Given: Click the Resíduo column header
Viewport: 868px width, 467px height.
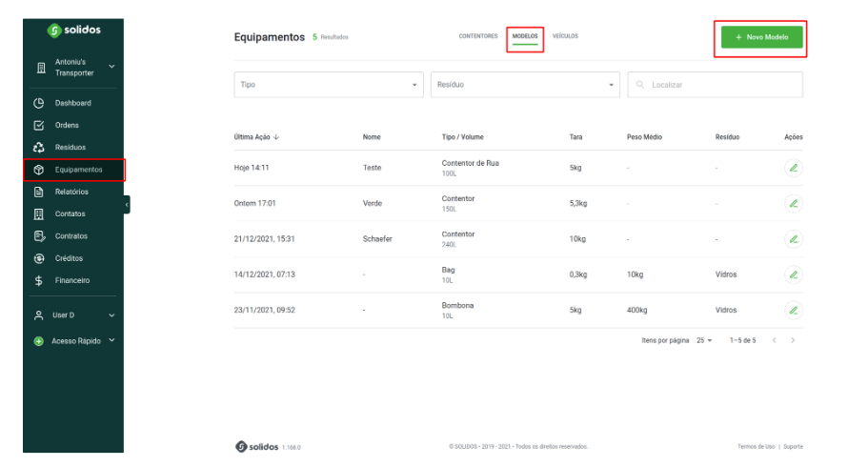Looking at the screenshot, I should (x=727, y=137).
